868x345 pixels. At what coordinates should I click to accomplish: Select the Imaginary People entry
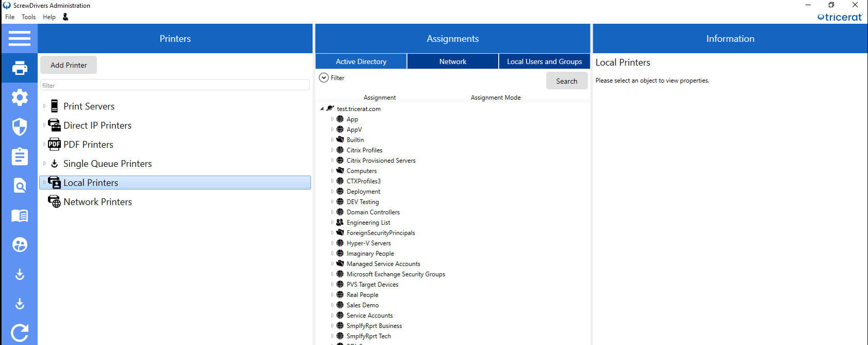pyautogui.click(x=370, y=253)
